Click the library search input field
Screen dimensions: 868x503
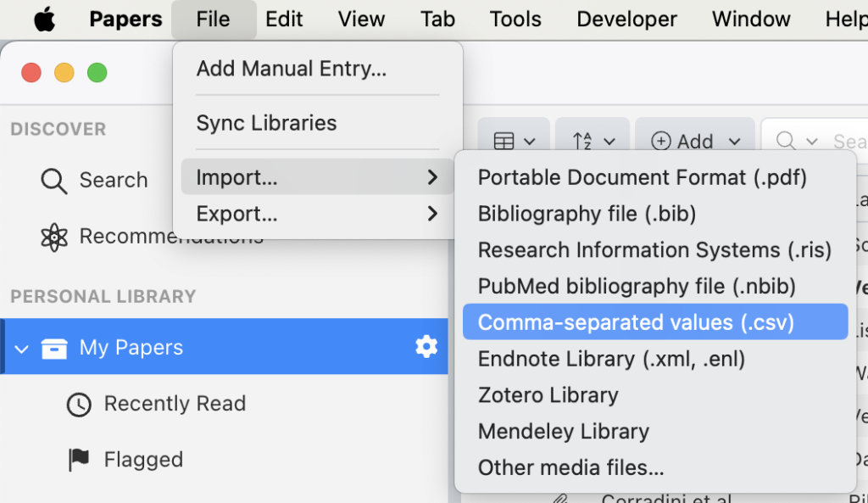point(839,142)
